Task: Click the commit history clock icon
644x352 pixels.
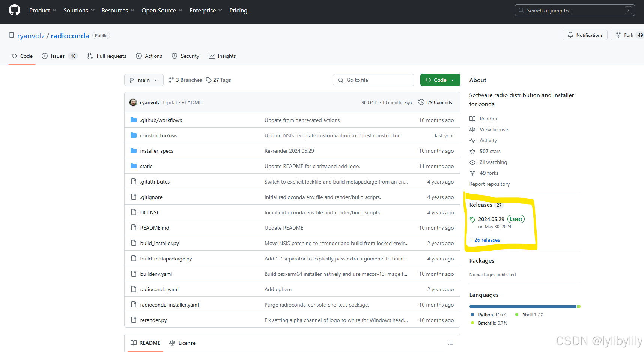Action: [x=421, y=102]
